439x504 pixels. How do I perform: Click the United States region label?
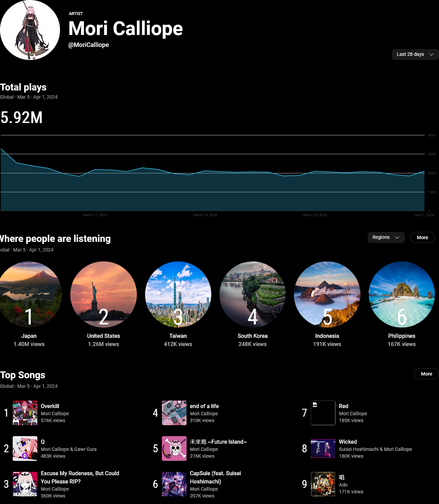[x=104, y=336]
